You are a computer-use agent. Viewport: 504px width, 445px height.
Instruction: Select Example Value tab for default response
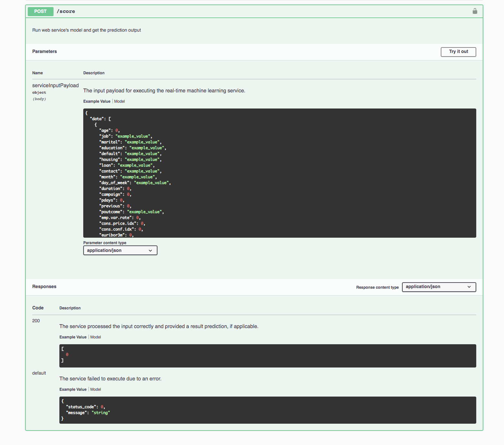click(73, 389)
